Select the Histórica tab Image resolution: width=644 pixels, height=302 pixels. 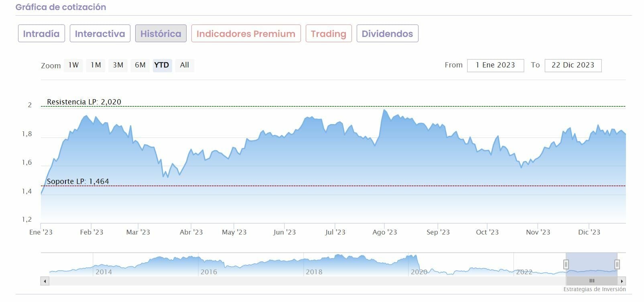161,34
